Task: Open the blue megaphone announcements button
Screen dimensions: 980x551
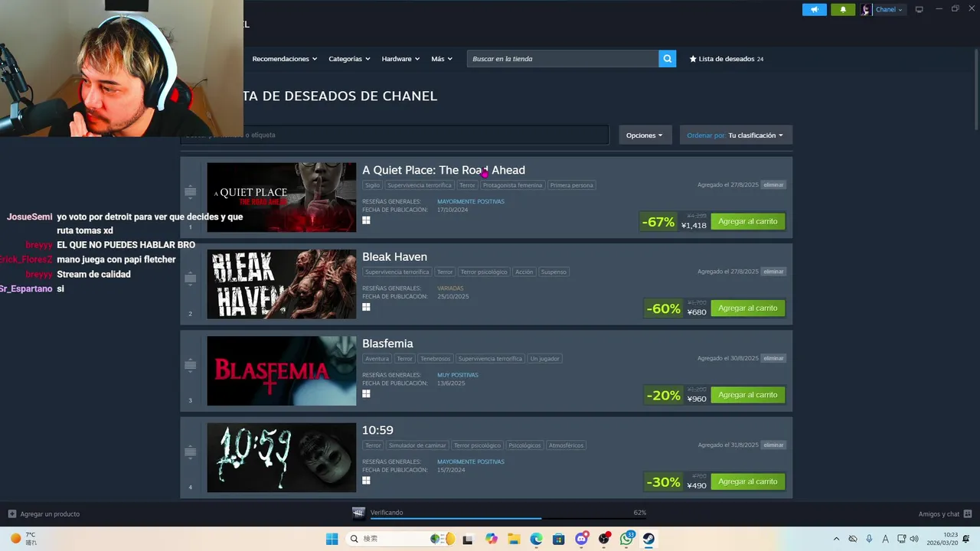Action: [x=815, y=9]
